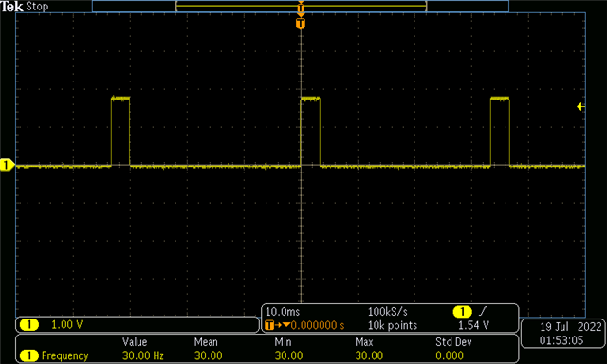This screenshot has height=364, width=607.
Task: Click the 100kS/s sample rate readout
Action: click(388, 312)
